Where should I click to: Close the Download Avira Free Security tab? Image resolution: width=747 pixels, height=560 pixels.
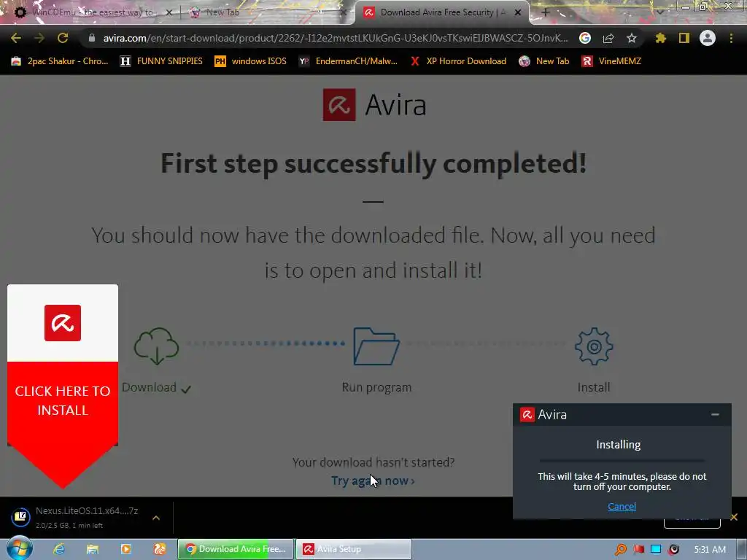tap(518, 12)
